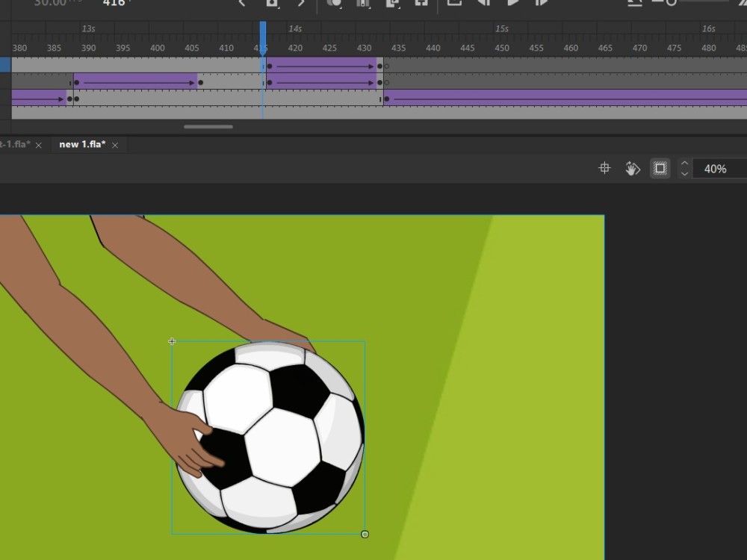Click the 14s time marker on the ruler

tap(295, 28)
